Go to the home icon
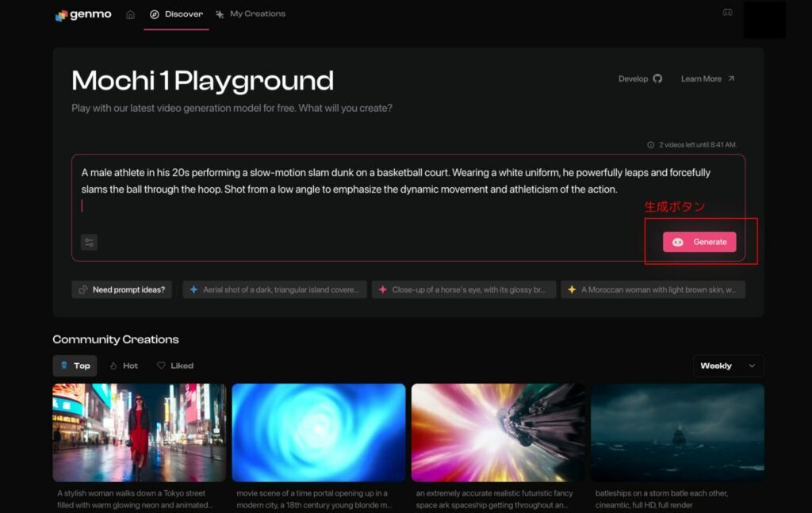 (x=130, y=14)
